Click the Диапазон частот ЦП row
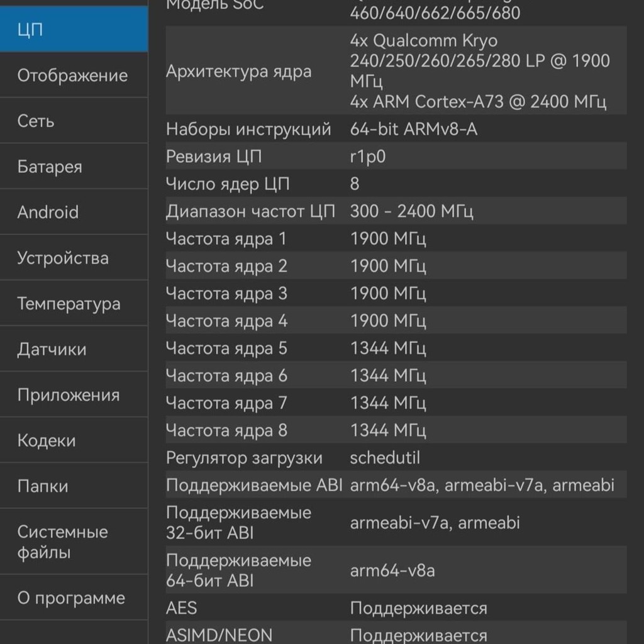 coord(396,211)
